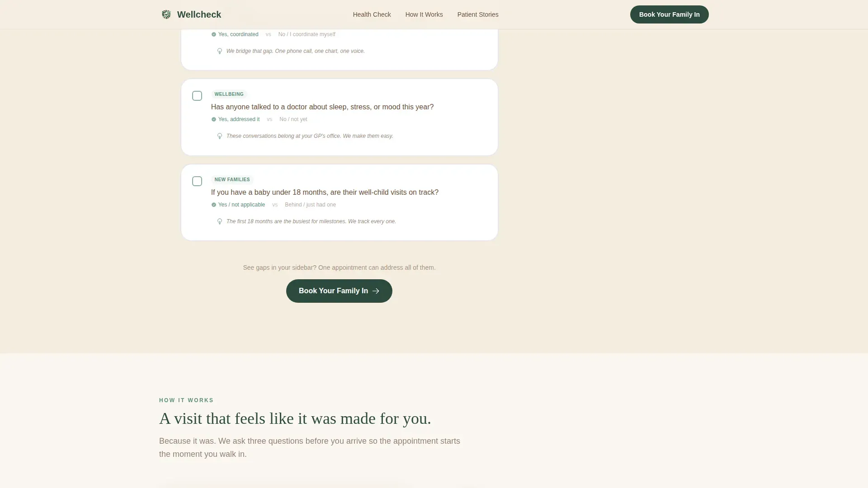Click the header Book Your Family In button
Image resolution: width=868 pixels, height=488 pixels.
669,14
